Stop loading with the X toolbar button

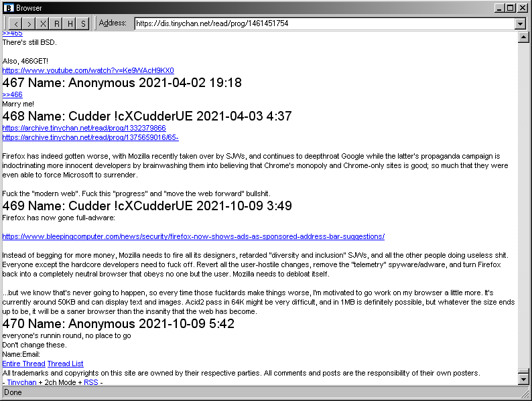[x=43, y=23]
